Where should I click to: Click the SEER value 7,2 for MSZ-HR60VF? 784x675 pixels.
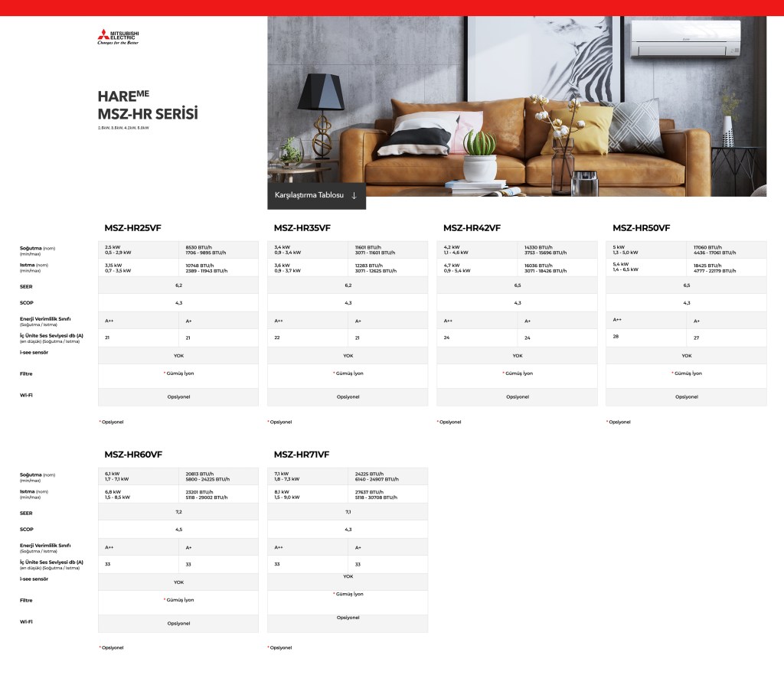178,511
